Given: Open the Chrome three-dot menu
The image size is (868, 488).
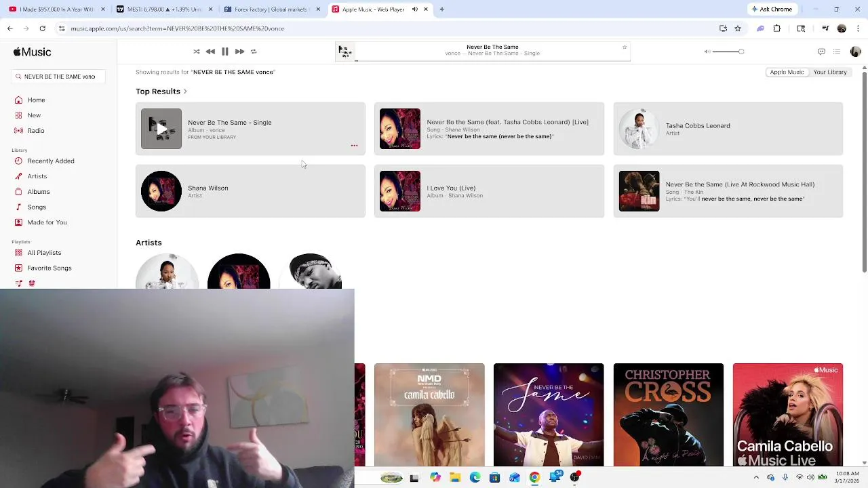Looking at the screenshot, I should [x=858, y=28].
